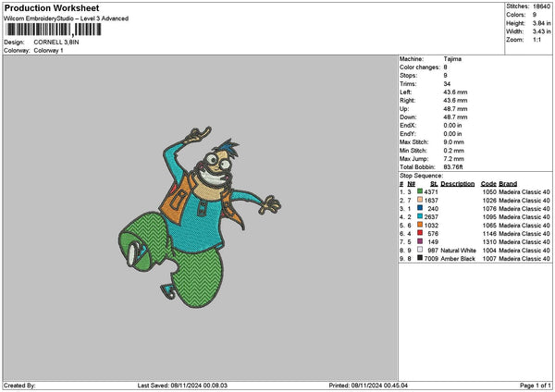Click the Max Stitch value 9.0 mm
Screen dimensions: 555x392
coord(453,142)
